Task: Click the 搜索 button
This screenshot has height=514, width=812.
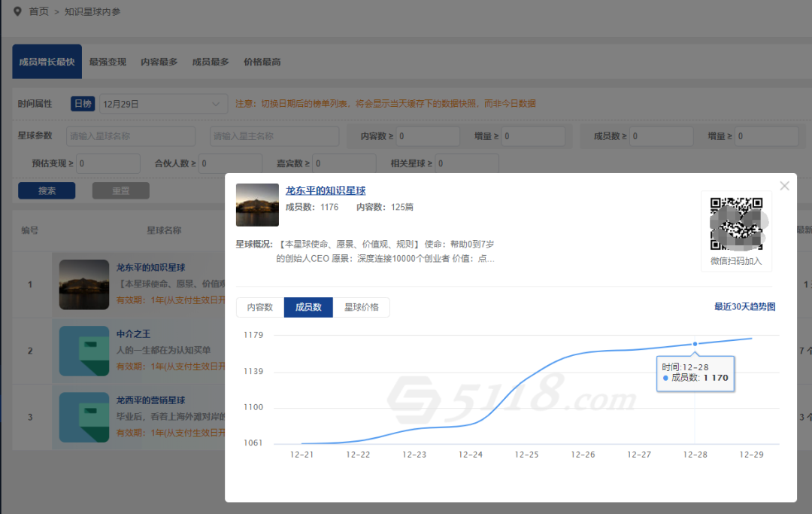Action: 47,190
